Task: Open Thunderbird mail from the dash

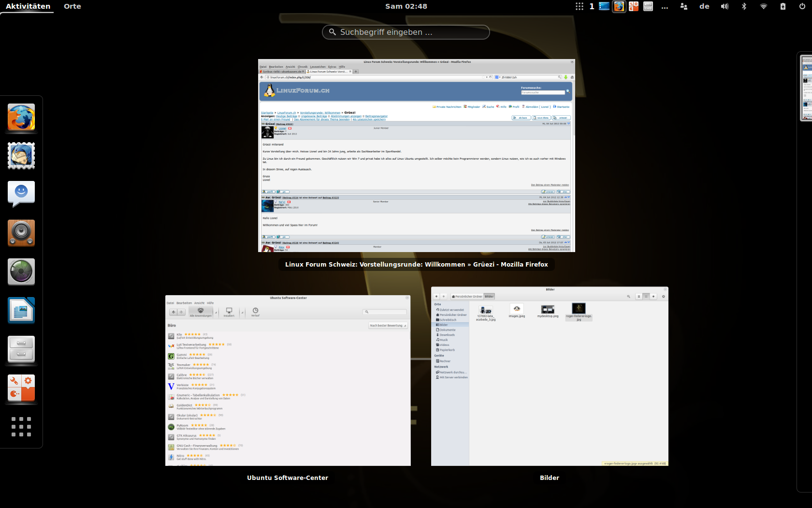Action: click(x=21, y=156)
